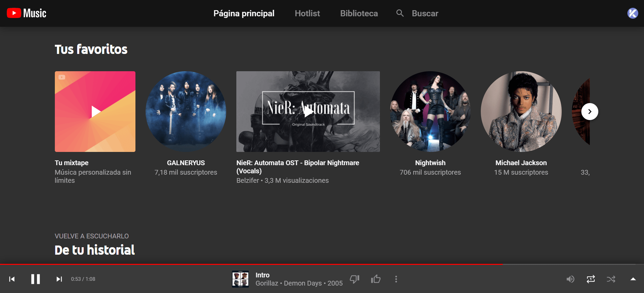Open the Página principal tab
This screenshot has width=644, height=293.
click(244, 13)
